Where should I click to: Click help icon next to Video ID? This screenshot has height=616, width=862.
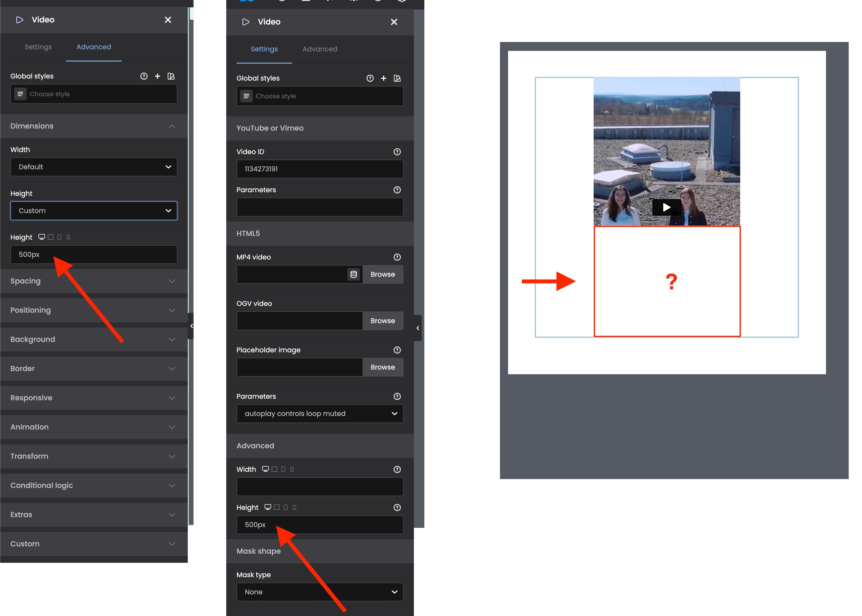tap(397, 152)
